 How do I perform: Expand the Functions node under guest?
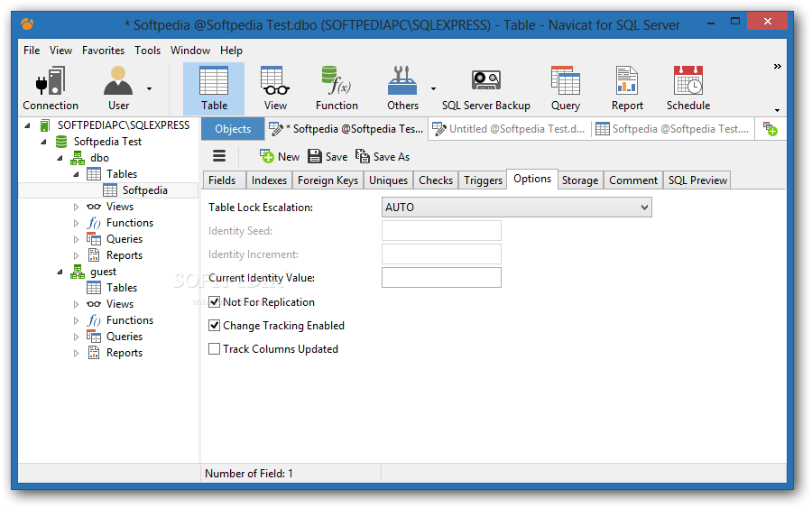click(x=76, y=320)
